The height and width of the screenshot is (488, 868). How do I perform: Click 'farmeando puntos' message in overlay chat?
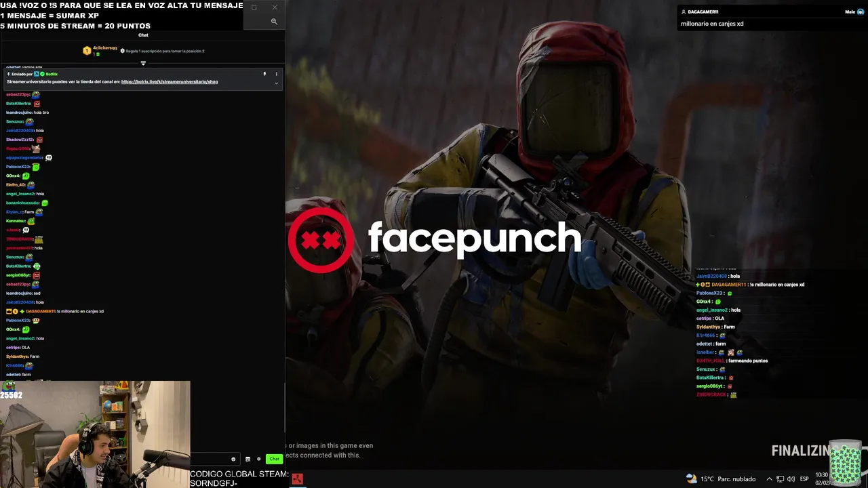[748, 361]
